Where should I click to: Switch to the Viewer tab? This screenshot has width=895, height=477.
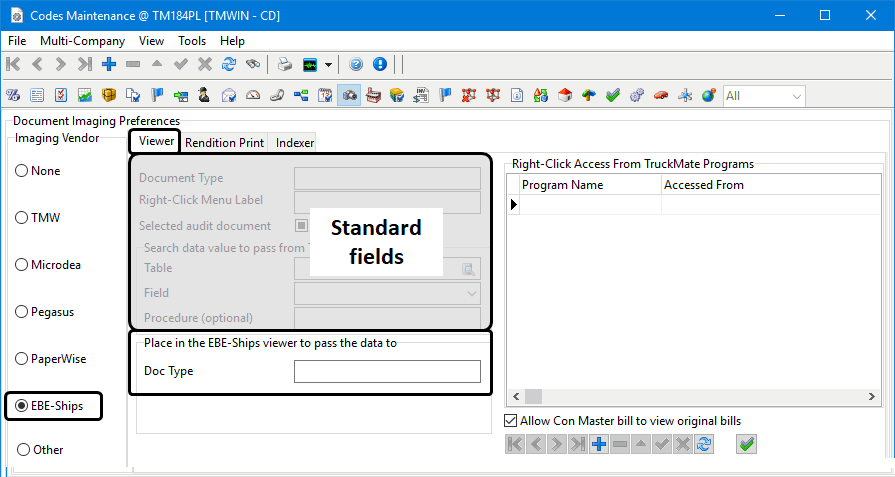pos(156,141)
